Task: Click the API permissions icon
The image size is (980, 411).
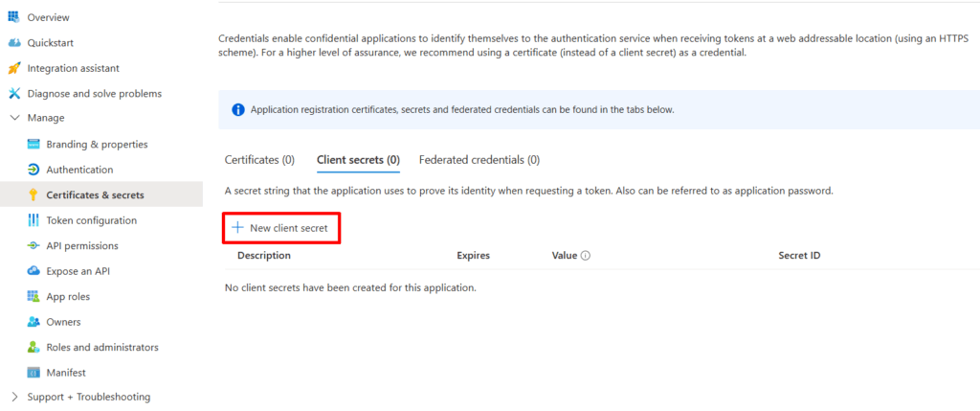Action: click(x=33, y=246)
